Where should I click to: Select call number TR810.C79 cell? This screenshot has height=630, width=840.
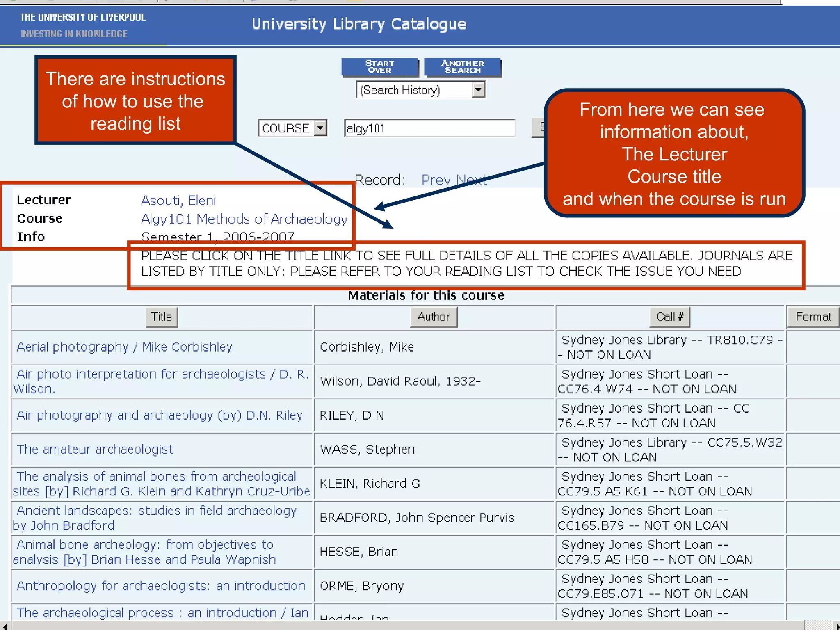pos(670,347)
